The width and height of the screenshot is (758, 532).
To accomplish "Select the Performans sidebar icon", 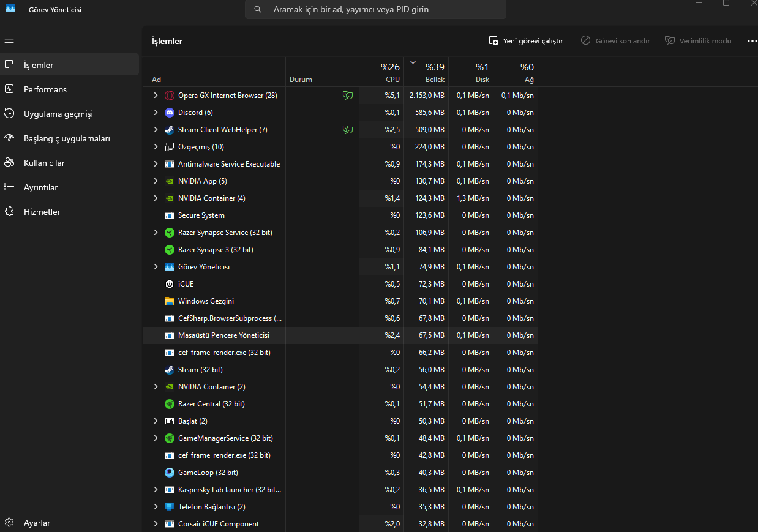I will [x=9, y=89].
